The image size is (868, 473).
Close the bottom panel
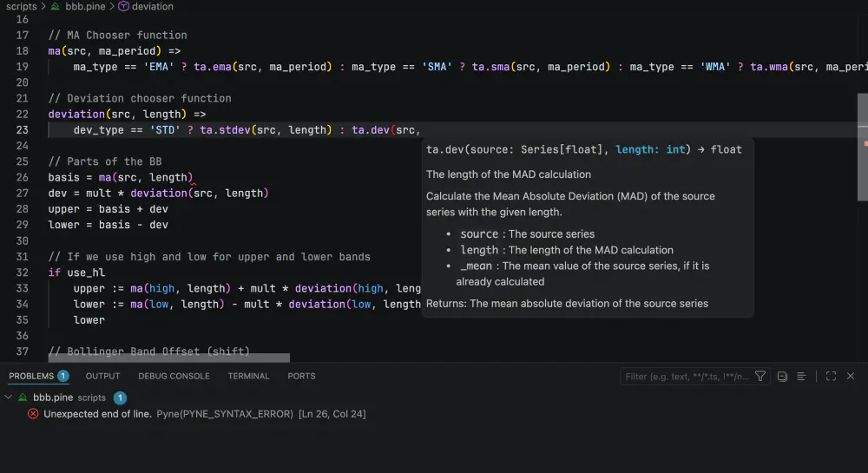coord(851,376)
